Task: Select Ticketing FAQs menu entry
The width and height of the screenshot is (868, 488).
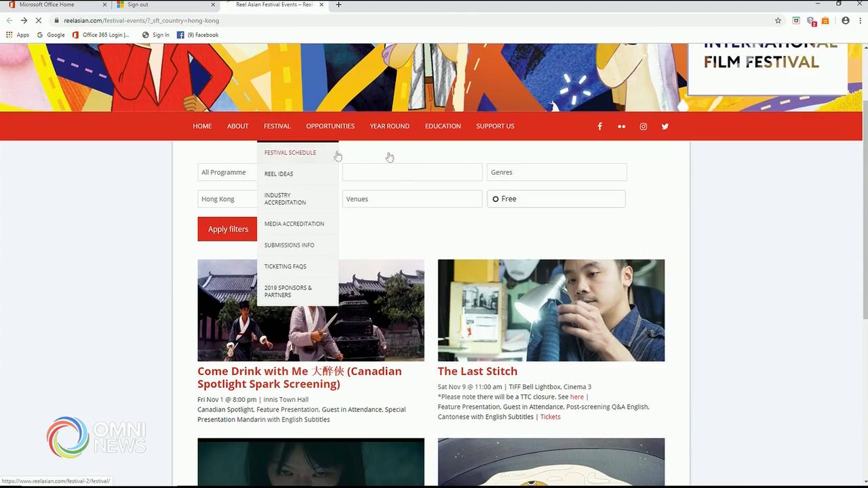Action: tap(285, 266)
